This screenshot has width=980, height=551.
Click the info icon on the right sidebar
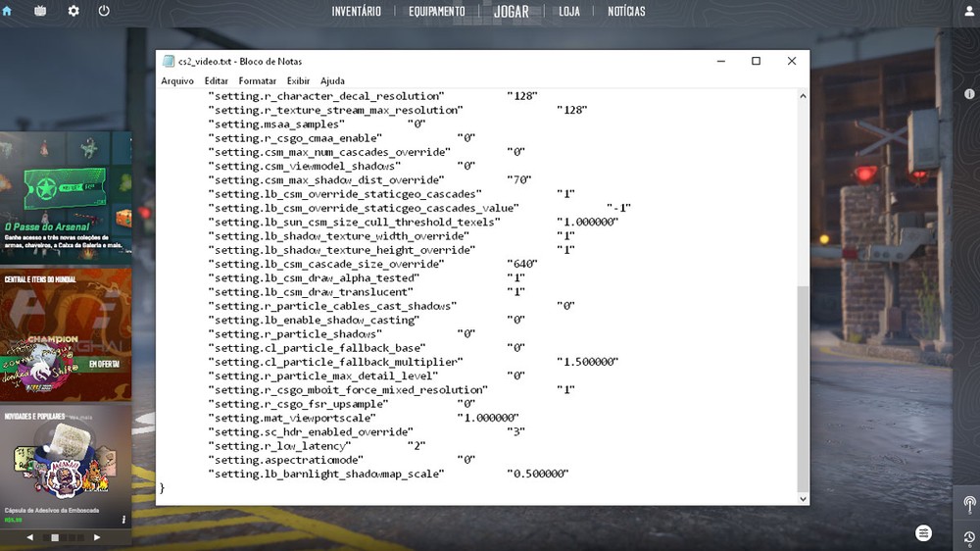click(x=969, y=94)
